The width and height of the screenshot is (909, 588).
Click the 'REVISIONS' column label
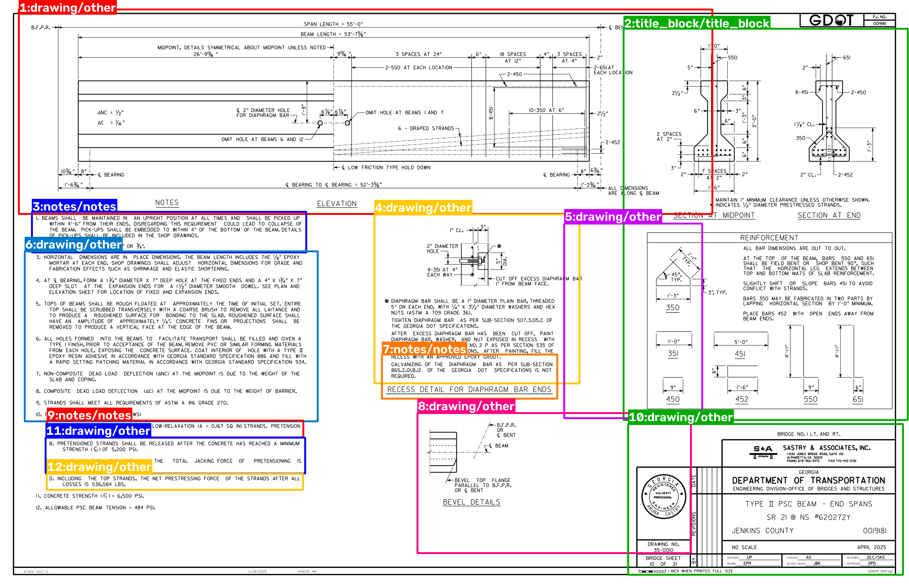694,524
